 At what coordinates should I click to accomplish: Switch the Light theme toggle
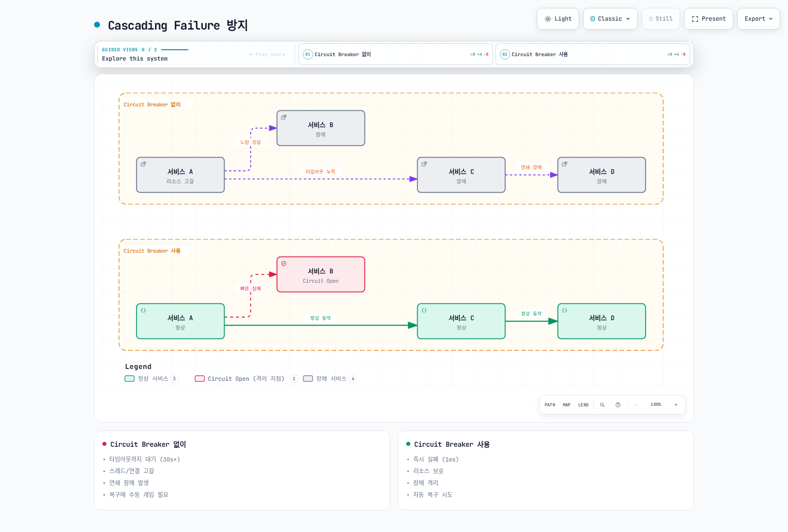click(x=558, y=19)
